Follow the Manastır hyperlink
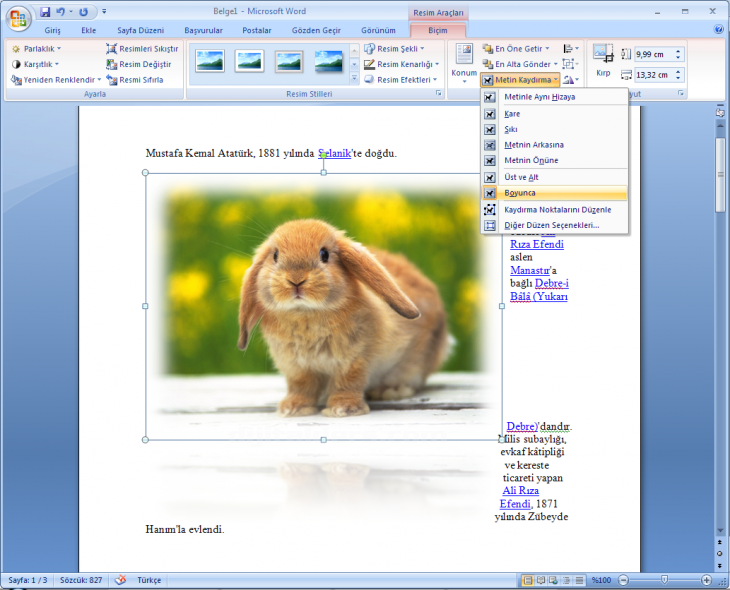730x590 pixels. [x=530, y=271]
